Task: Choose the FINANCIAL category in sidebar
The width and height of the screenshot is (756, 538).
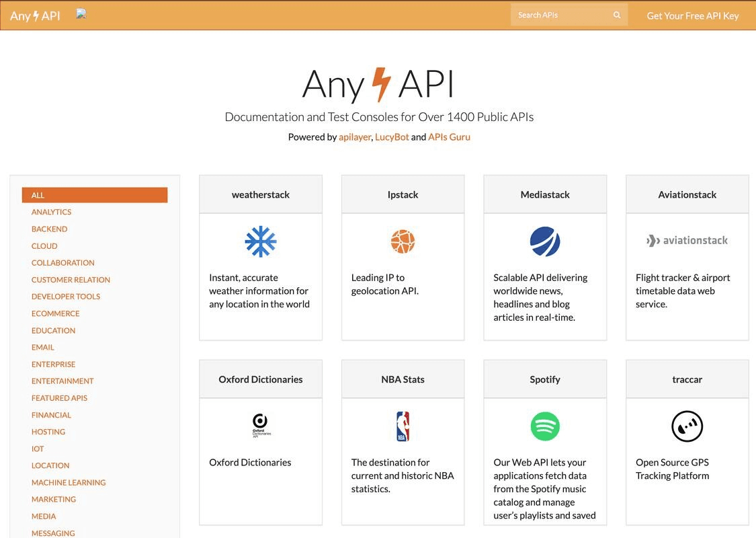Action: click(51, 415)
